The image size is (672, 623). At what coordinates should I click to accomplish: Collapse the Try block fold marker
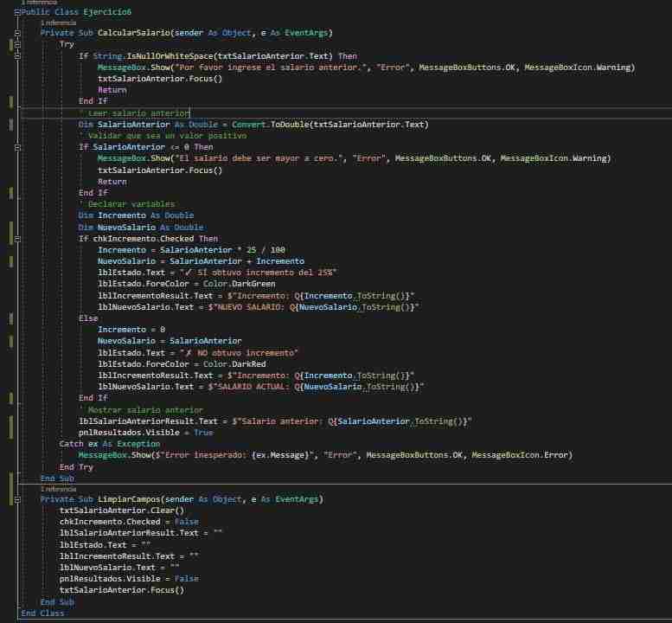tap(16, 44)
